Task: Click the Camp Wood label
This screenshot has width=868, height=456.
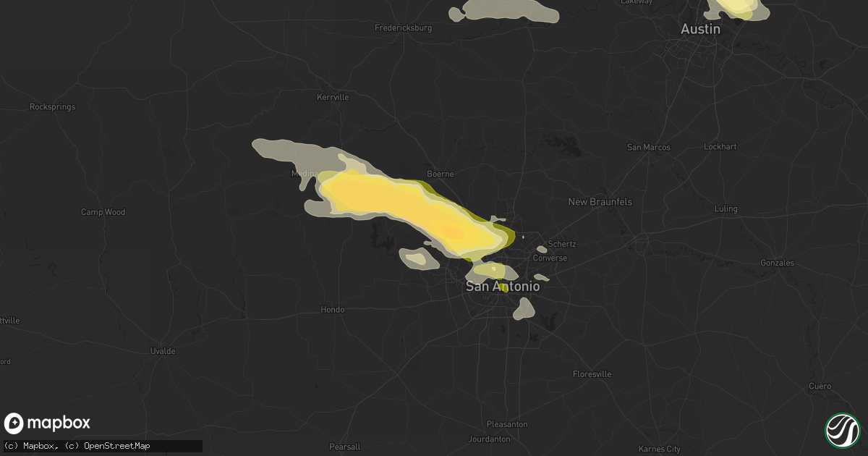Action: click(x=103, y=213)
